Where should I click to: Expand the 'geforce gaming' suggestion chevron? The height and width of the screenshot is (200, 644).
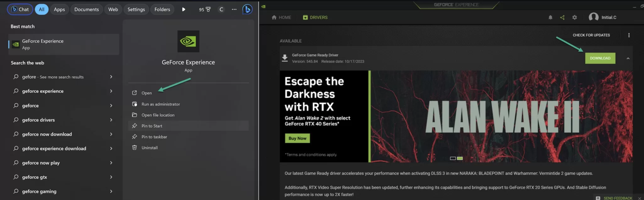[111, 191]
